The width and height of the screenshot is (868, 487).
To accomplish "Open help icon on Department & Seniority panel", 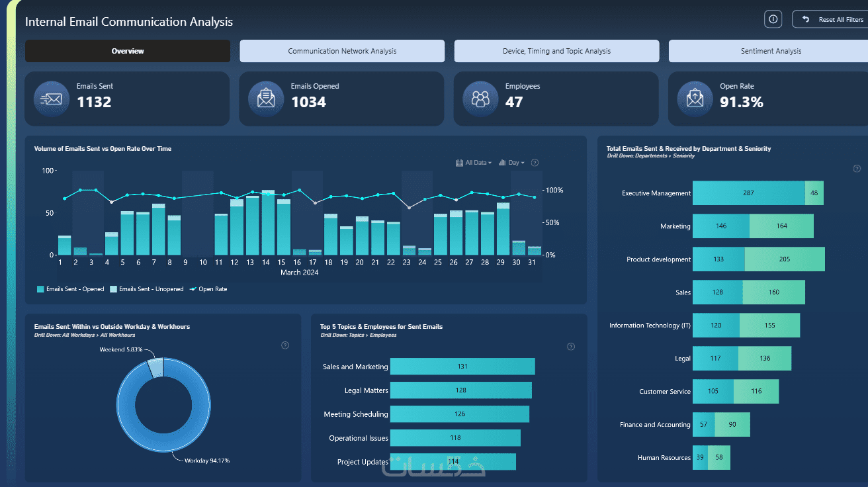I will click(x=857, y=169).
